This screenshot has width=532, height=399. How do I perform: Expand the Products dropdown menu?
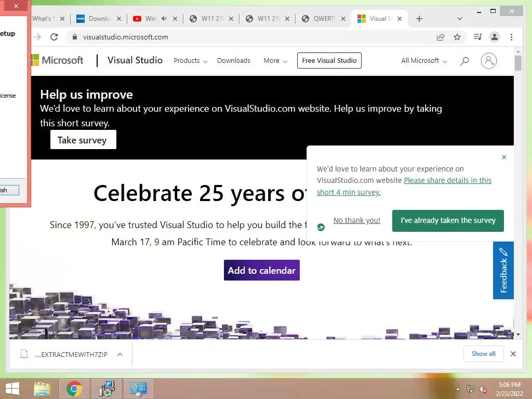click(x=190, y=61)
